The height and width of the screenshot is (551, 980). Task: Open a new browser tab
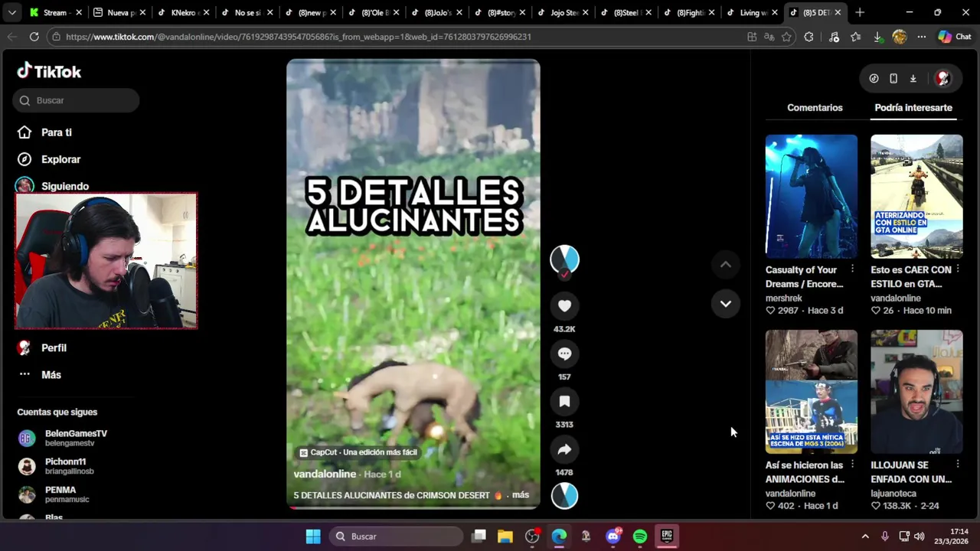(x=860, y=12)
